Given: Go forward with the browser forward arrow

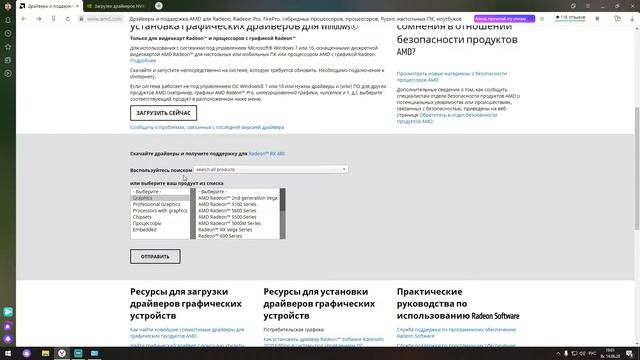Looking at the screenshot, I should [x=38, y=19].
